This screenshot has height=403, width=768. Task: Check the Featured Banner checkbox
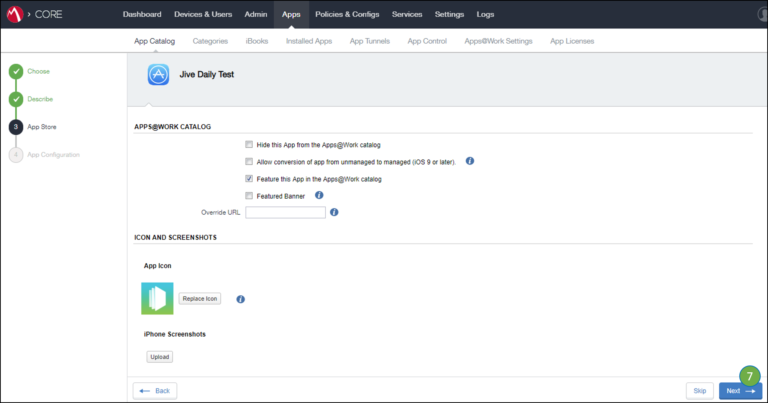point(249,196)
